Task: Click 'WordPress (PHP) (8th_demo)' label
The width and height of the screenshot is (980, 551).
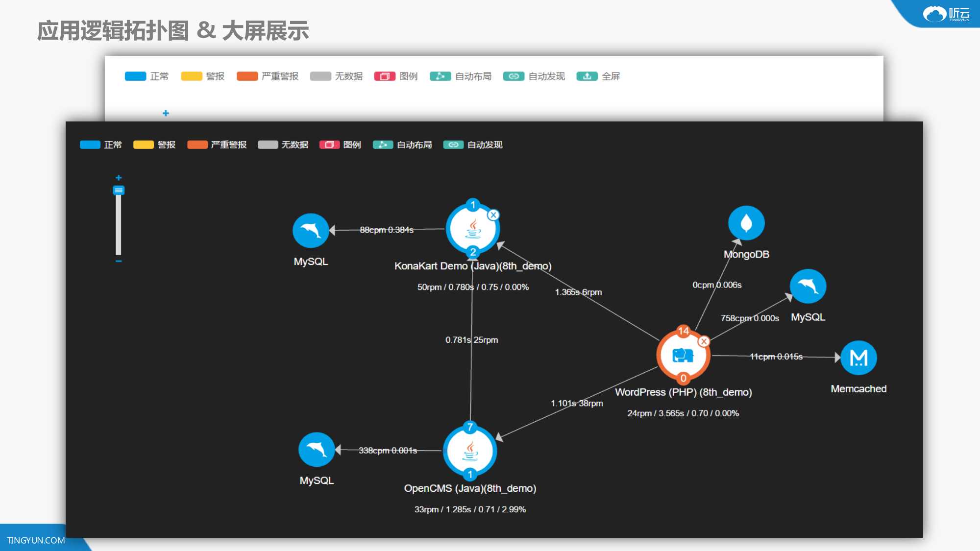Action: coord(684,392)
